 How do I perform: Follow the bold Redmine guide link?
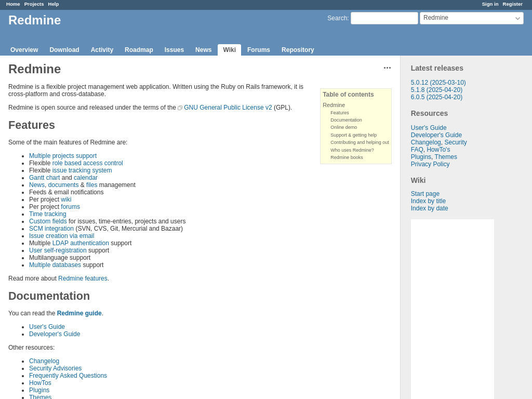(x=79, y=313)
